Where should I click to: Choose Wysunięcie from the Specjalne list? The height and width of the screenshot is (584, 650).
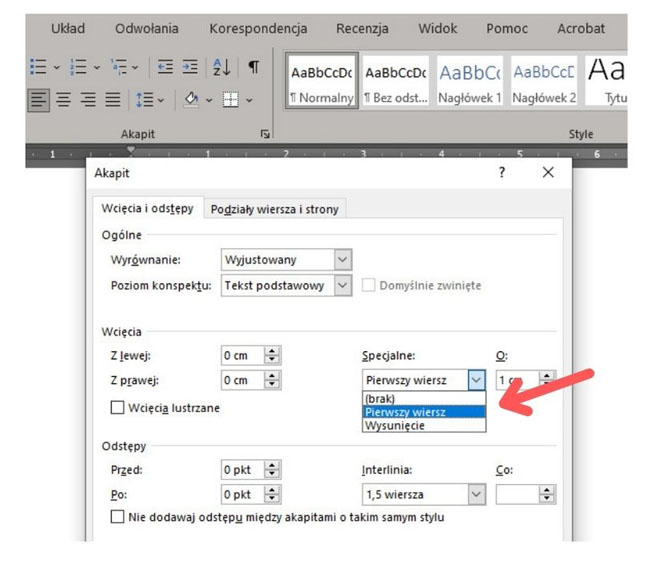click(395, 425)
